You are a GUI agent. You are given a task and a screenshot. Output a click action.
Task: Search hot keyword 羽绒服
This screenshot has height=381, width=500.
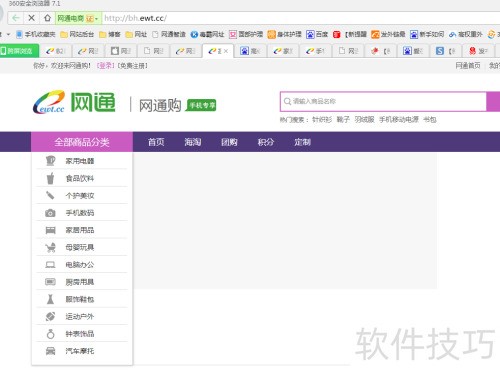pos(364,119)
